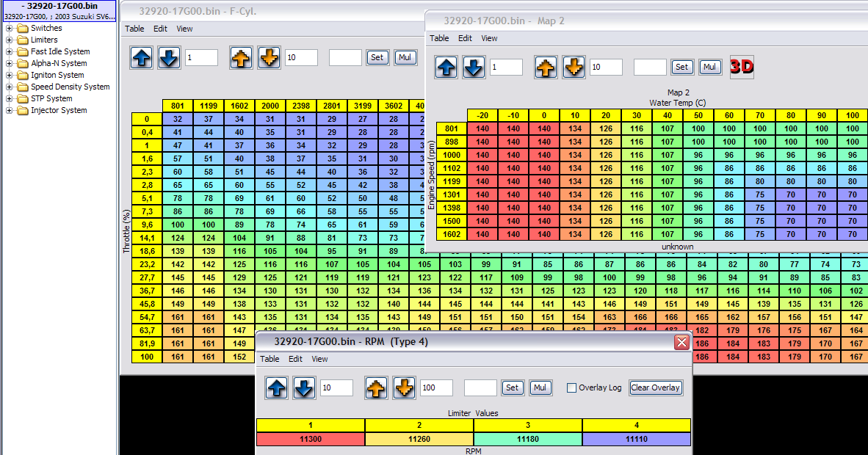This screenshot has width=868, height=455.
Task: Click the blue up arrow in F-Cyl. window
Action: point(142,58)
